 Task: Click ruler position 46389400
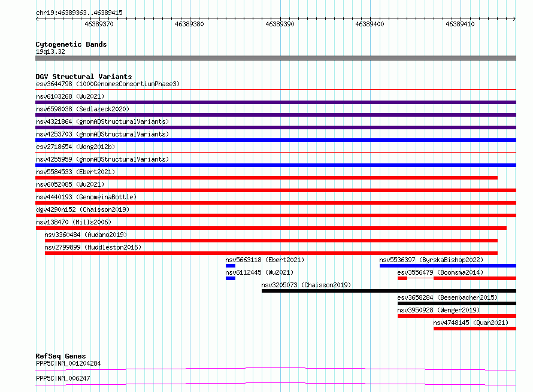(370, 24)
